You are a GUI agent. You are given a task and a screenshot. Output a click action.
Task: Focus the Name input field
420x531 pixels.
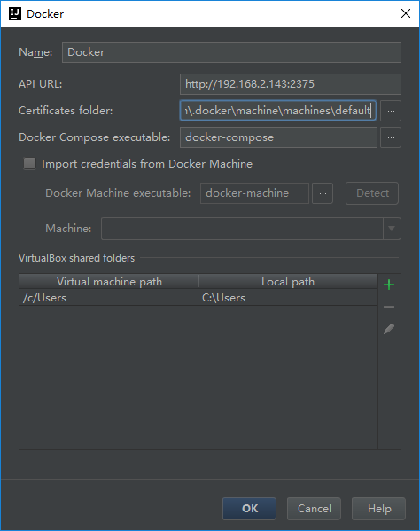[x=231, y=52]
